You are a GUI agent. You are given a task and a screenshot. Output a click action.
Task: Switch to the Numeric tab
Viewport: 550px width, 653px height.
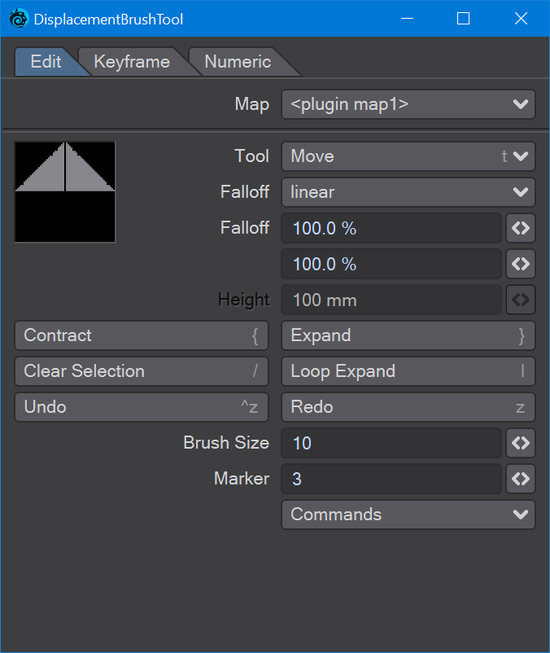(238, 62)
